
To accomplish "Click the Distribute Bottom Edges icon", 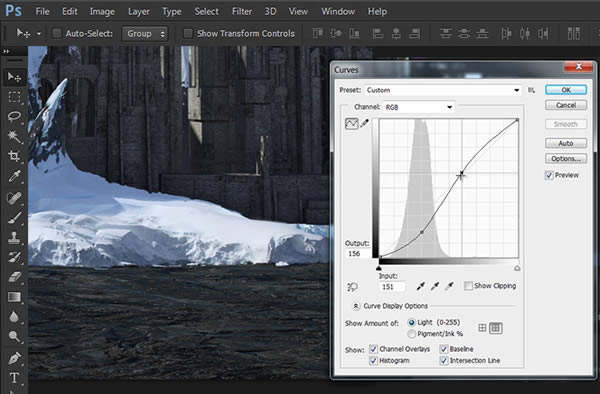I will [482, 34].
